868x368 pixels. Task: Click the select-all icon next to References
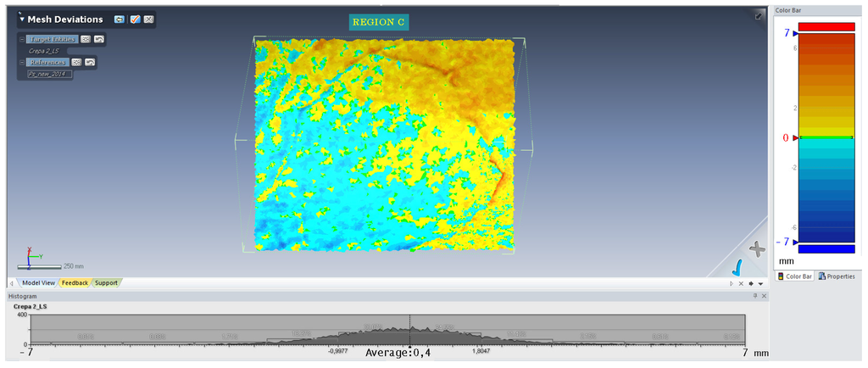pos(76,62)
